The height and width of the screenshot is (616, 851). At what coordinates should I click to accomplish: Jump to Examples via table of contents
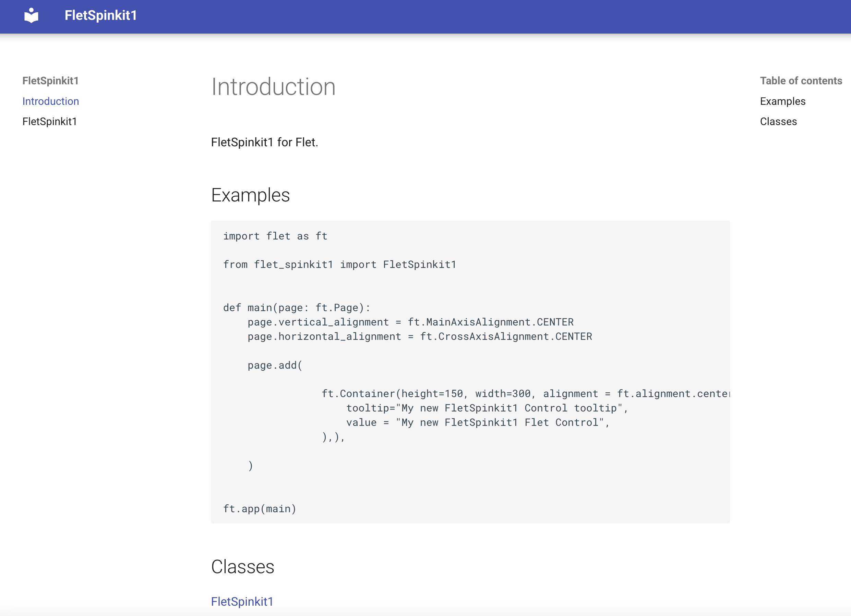(x=782, y=101)
